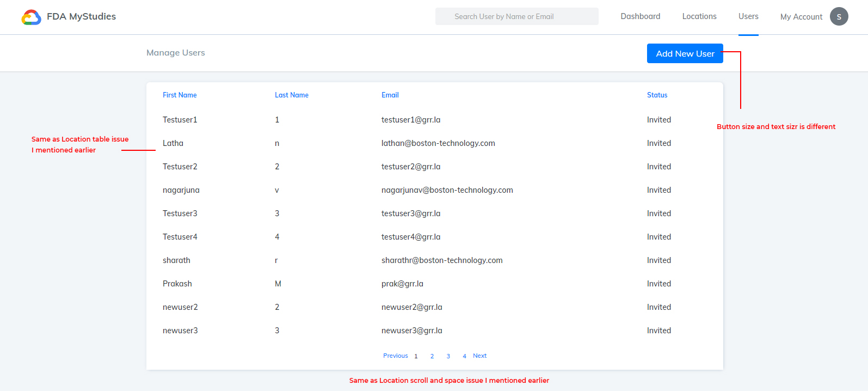Click last name 'n' in Latha row

[277, 143]
